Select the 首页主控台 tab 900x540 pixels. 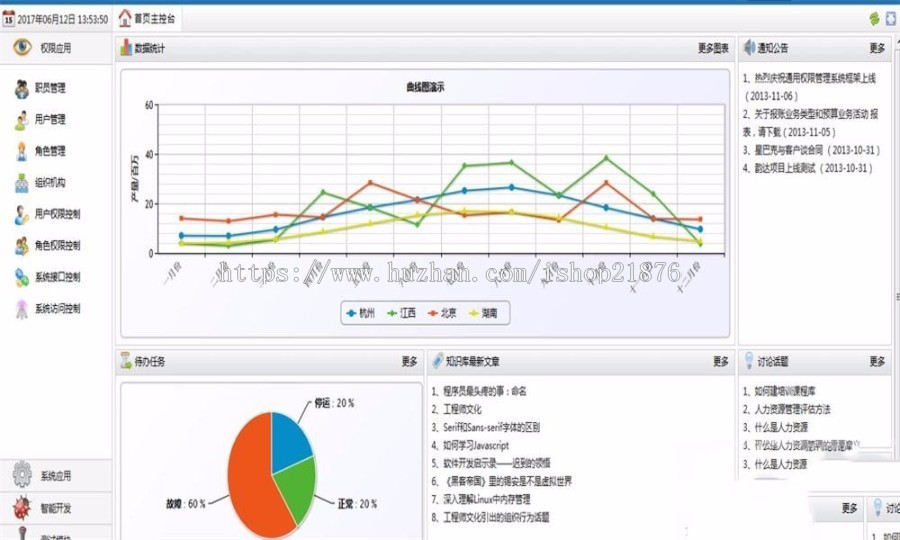pos(147,19)
